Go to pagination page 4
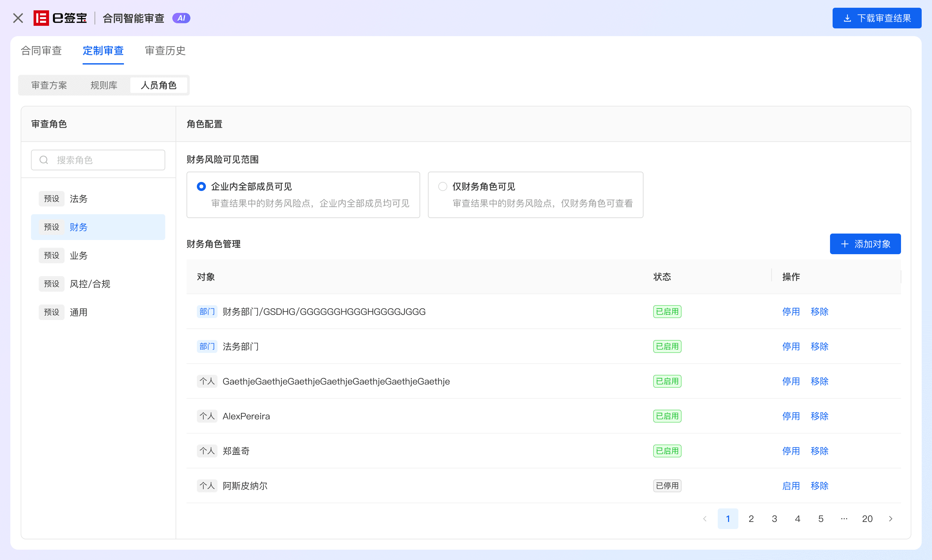This screenshot has height=560, width=932. (x=798, y=519)
